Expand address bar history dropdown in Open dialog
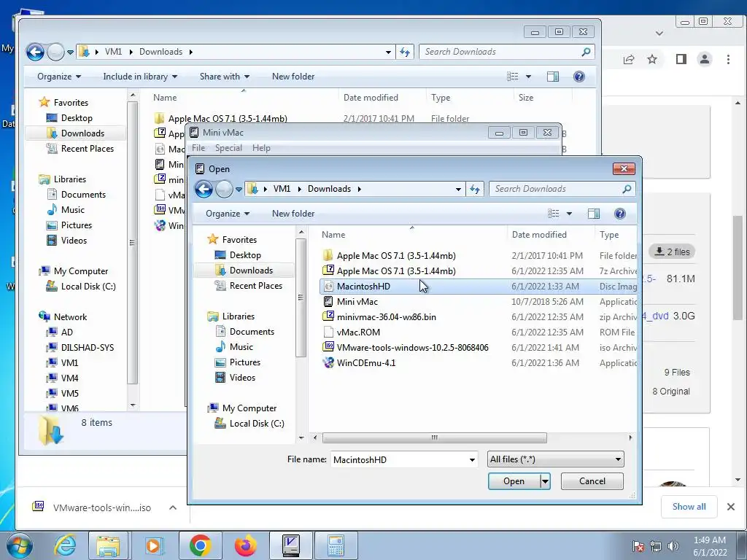 458,189
